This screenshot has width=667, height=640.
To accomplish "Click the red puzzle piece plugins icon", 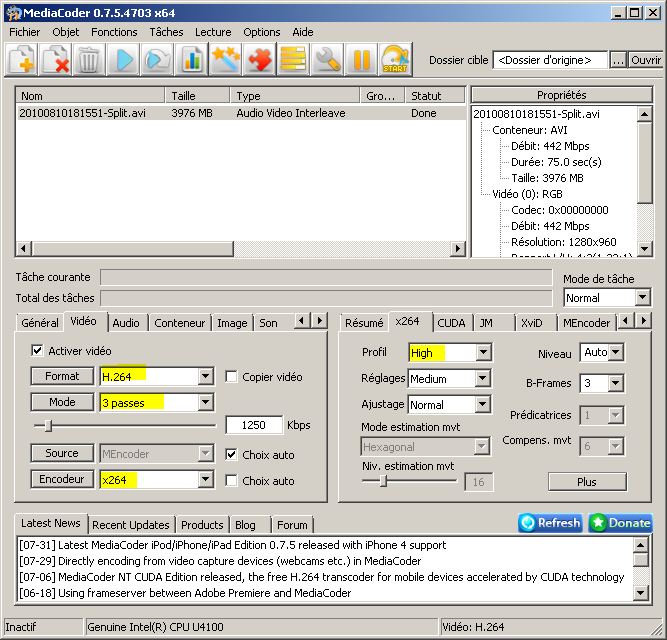I will (x=259, y=60).
